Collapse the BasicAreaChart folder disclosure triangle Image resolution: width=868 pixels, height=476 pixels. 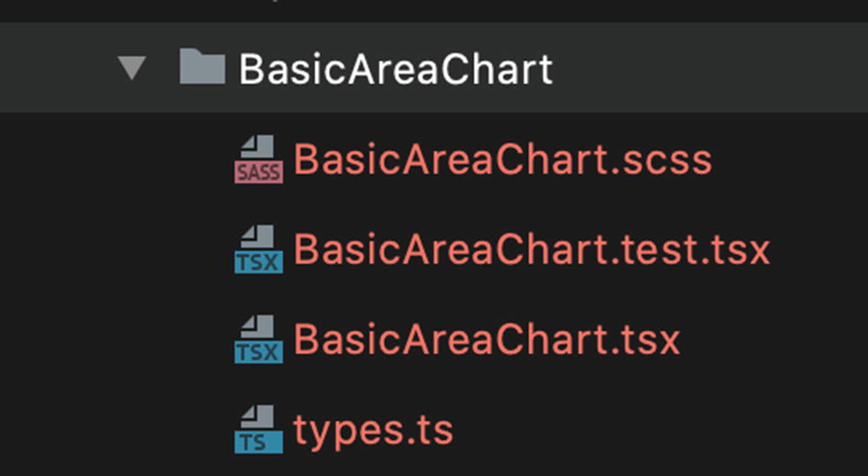[x=132, y=69]
